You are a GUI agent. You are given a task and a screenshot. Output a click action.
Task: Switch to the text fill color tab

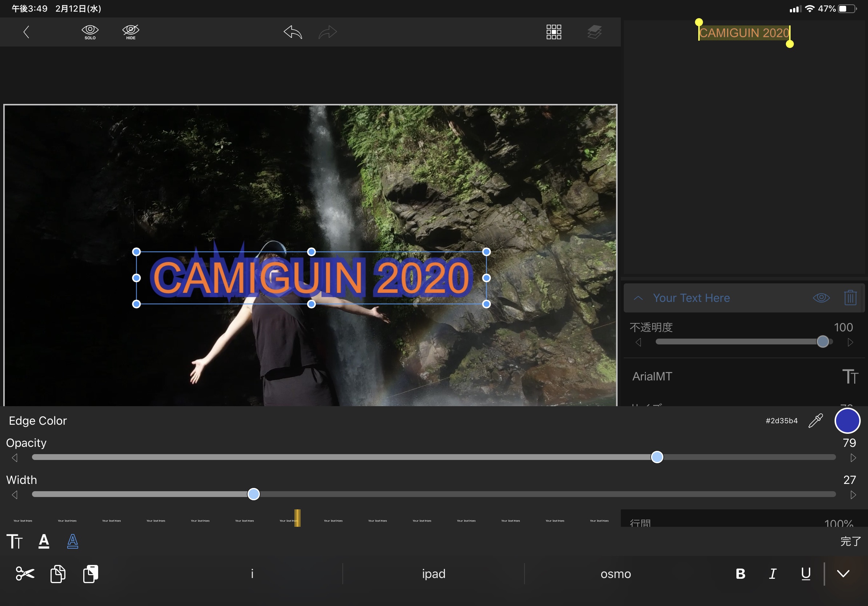pyautogui.click(x=44, y=541)
